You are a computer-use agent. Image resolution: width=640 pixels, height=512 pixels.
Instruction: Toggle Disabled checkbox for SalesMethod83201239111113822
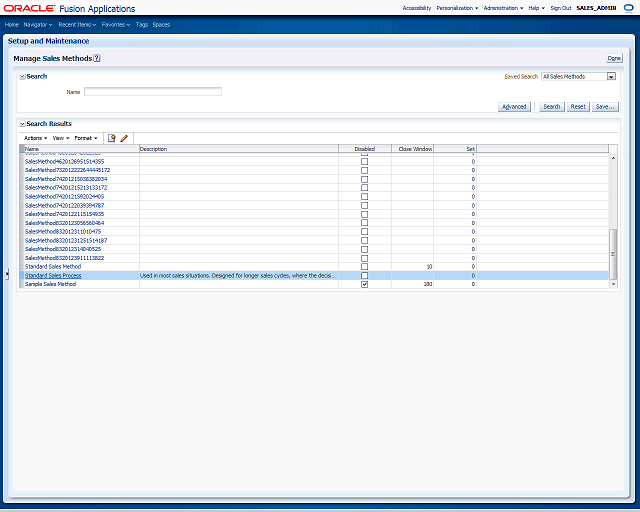click(x=364, y=258)
